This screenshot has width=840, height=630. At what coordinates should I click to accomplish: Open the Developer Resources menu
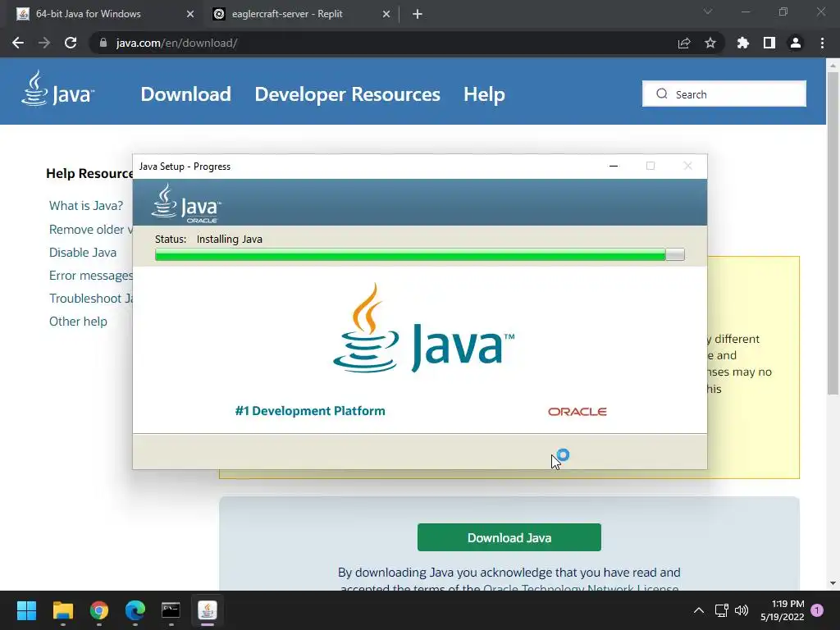[347, 94]
